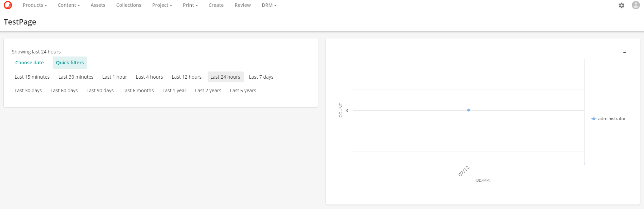Click the Last 24 hours filter
The height and width of the screenshot is (209, 644).
(x=225, y=77)
